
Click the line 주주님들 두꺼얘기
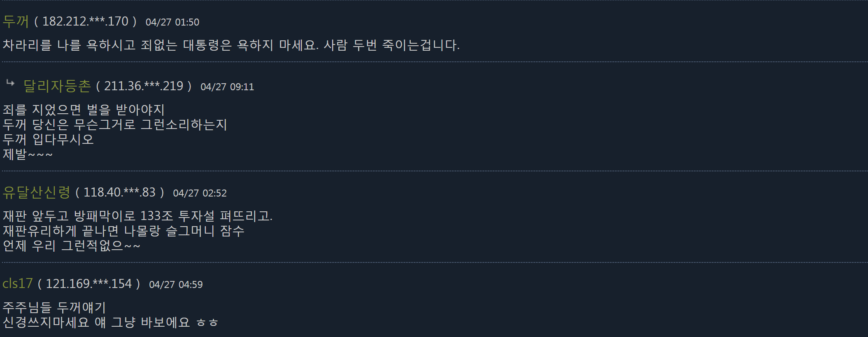point(54,307)
